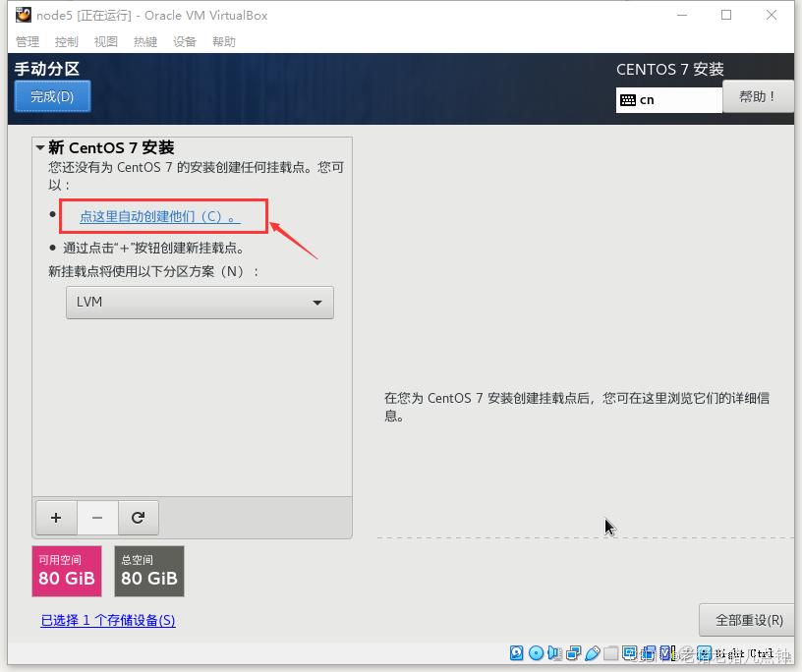Click the 帮助！ button
This screenshot has width=802, height=672.
tap(758, 96)
